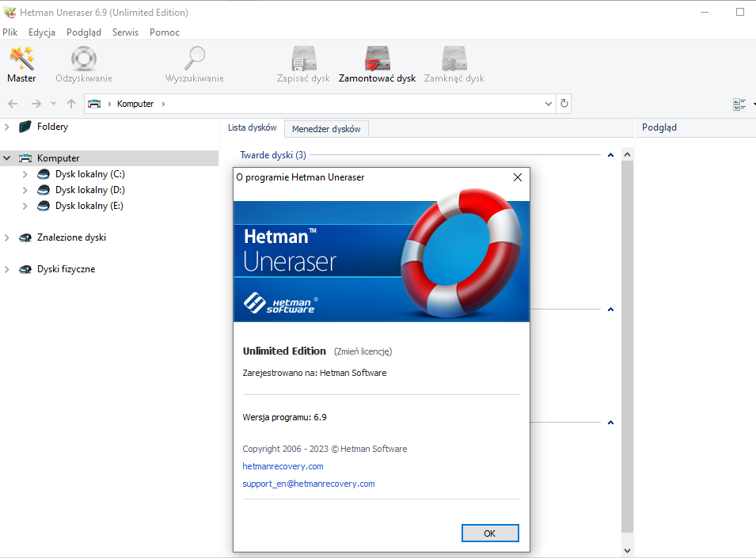Open the hetmanrecovery.com link
Viewport: 756px width, 558px height.
283,466
